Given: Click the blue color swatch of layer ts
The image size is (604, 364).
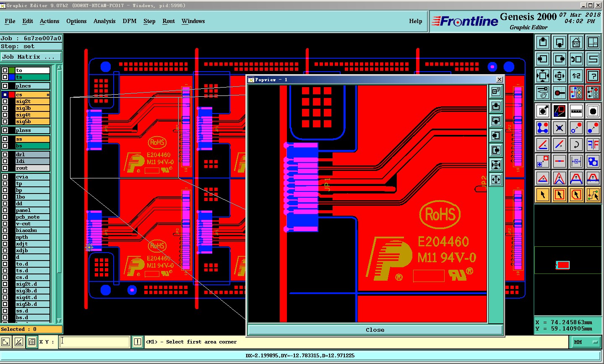Looking at the screenshot, I should 12,77.
